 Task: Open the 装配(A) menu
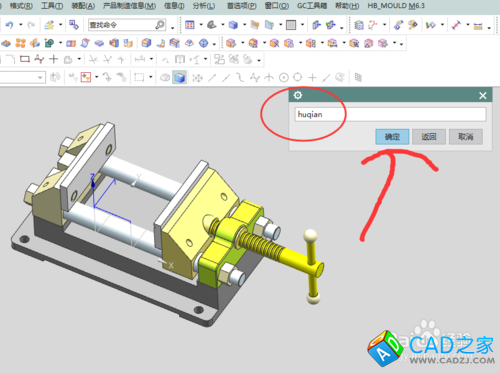(83, 6)
